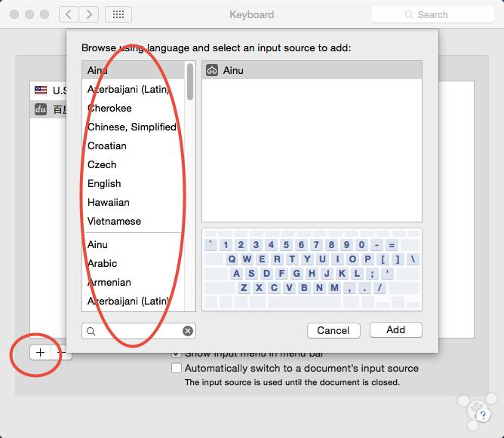Screen dimensions: 504x438
Task: Click the plus button to add input source
Action: [x=41, y=353]
